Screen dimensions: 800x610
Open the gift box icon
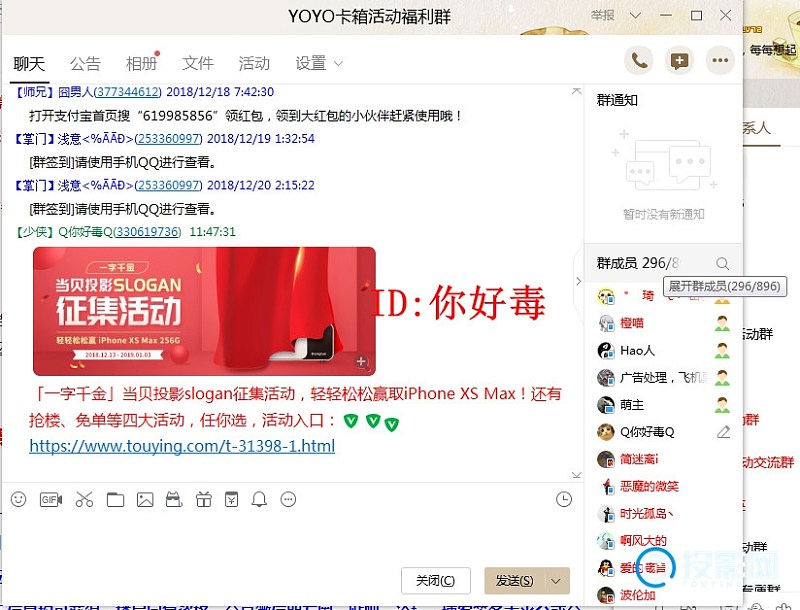pos(204,499)
